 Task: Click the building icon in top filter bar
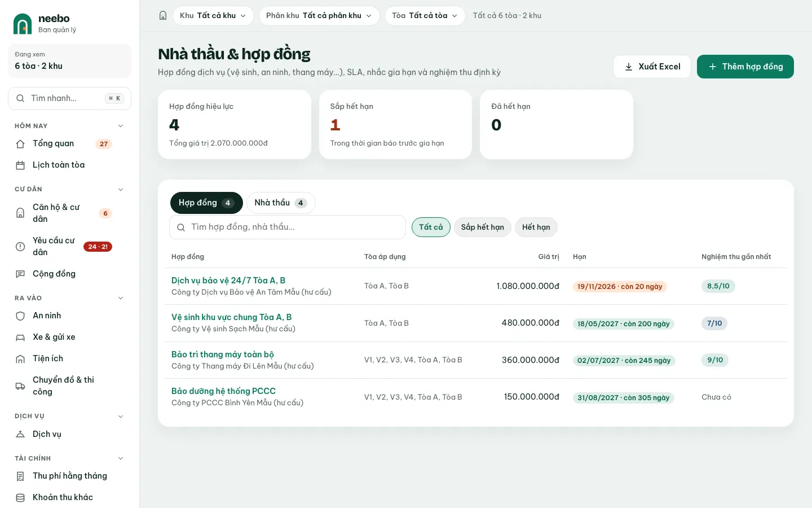coord(163,16)
